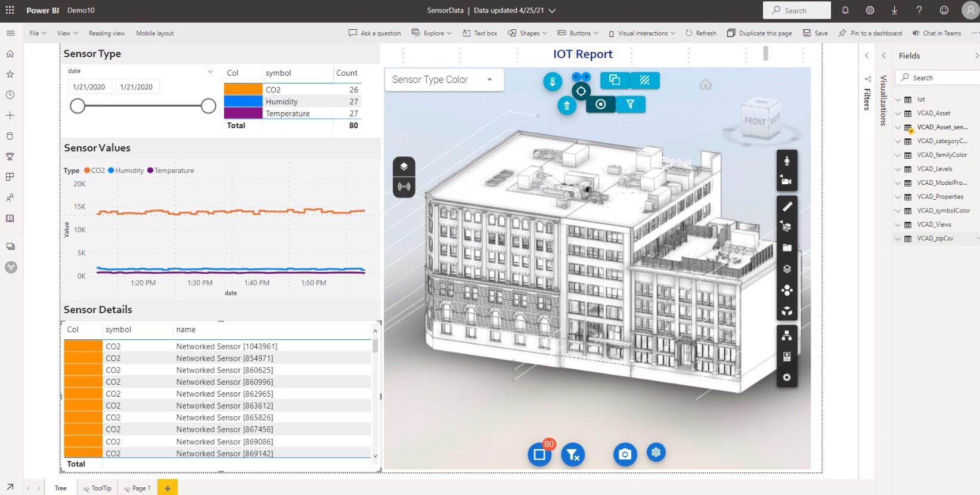
Task: Open the date slicer type chevron
Action: tap(210, 72)
